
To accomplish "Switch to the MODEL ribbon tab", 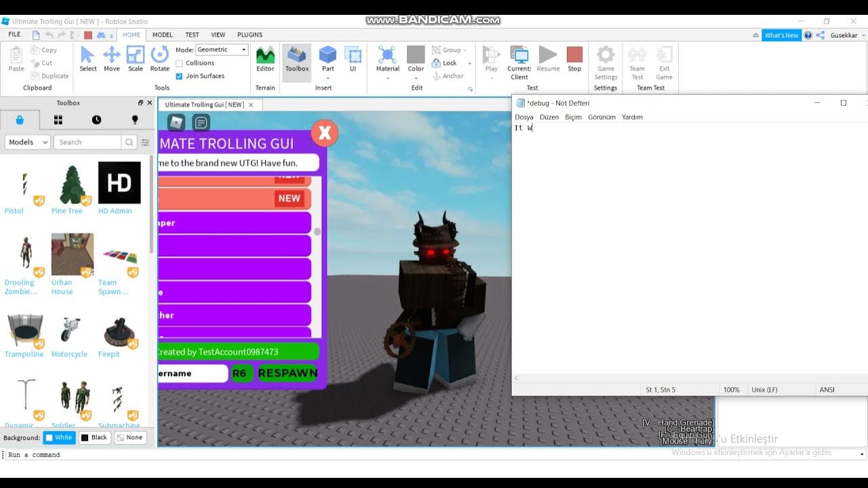I will [x=163, y=35].
